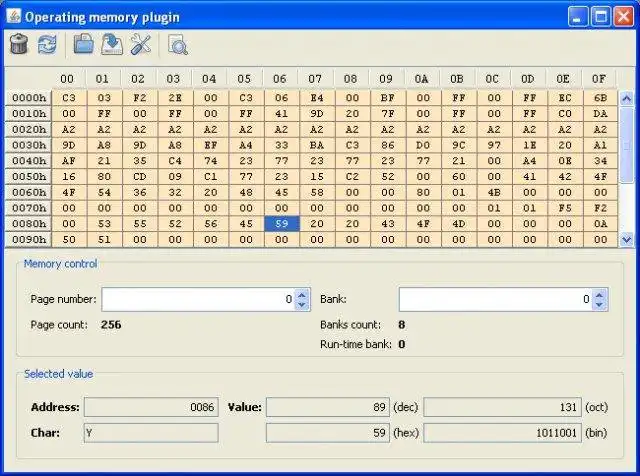Open a memory image file via folder icon
Viewport: 640px width, 476px height.
point(85,44)
